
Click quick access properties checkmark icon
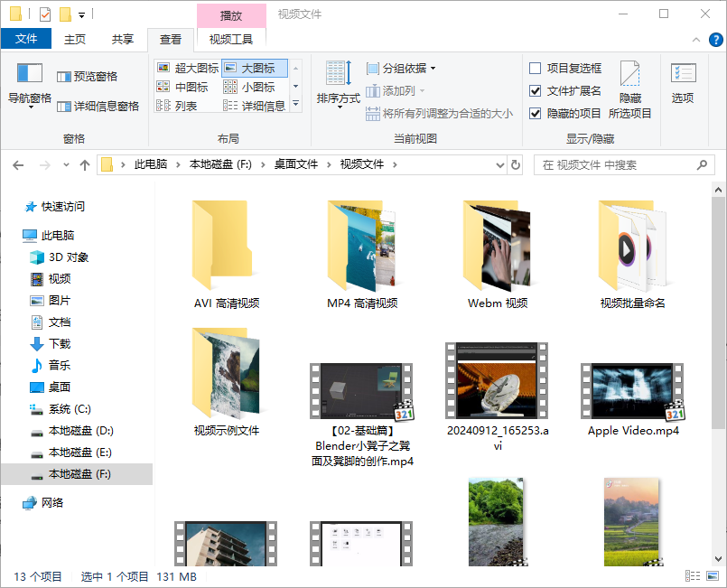coord(45,14)
